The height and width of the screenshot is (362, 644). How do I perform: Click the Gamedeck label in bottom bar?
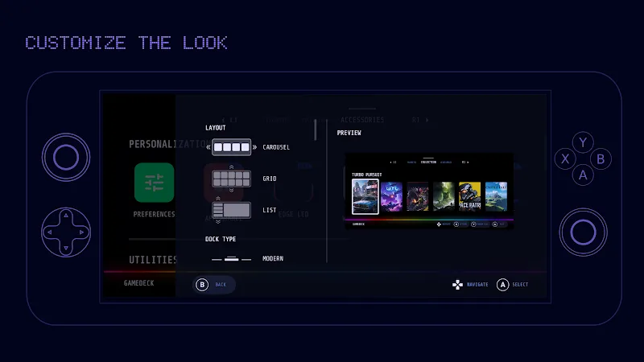tap(138, 283)
